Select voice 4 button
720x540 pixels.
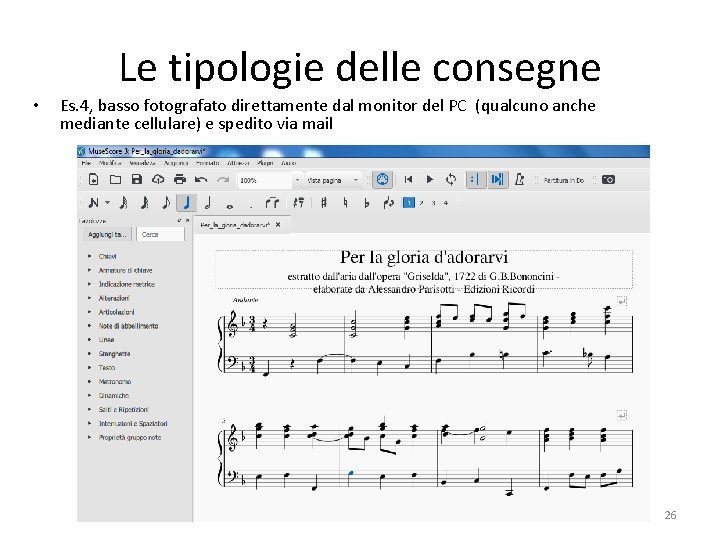pyautogui.click(x=446, y=203)
